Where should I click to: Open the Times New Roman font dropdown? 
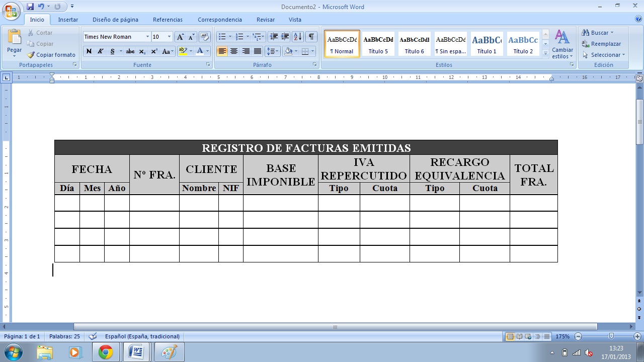click(x=148, y=36)
